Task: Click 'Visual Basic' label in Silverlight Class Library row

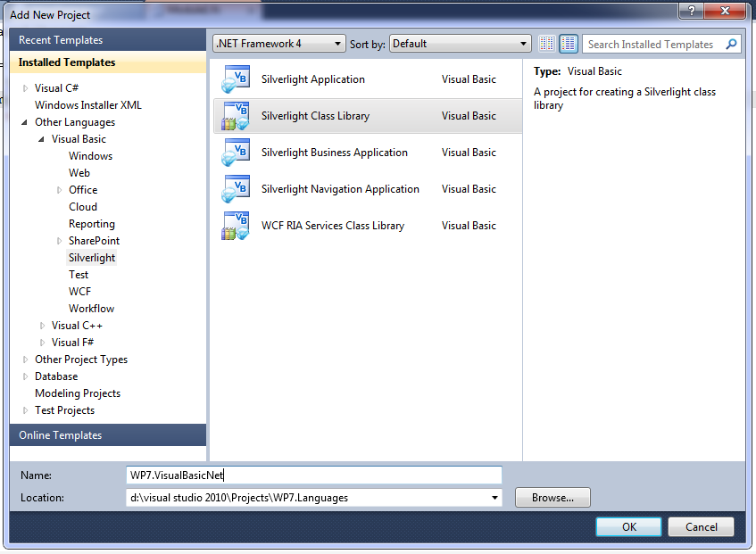Action: click(x=469, y=116)
